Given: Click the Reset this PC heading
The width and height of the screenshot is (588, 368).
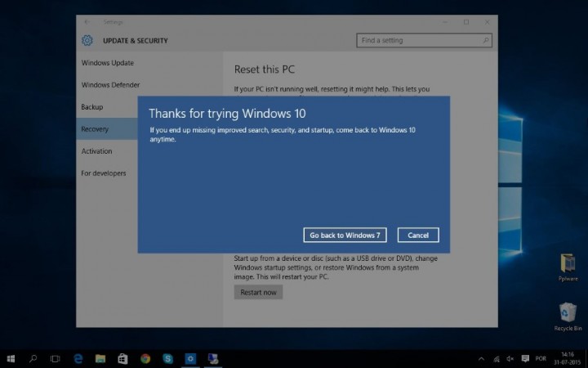Looking at the screenshot, I should pyautogui.click(x=265, y=70).
